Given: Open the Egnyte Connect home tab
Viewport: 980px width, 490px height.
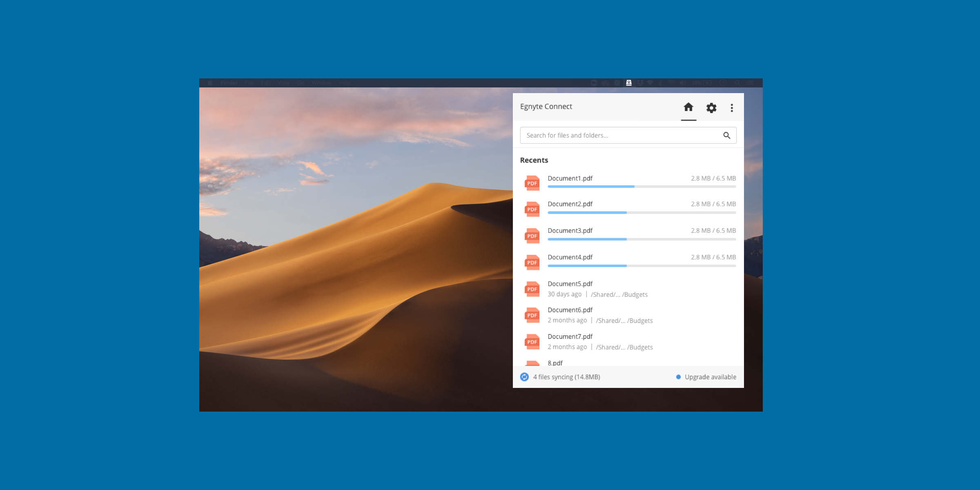Looking at the screenshot, I should coord(688,107).
